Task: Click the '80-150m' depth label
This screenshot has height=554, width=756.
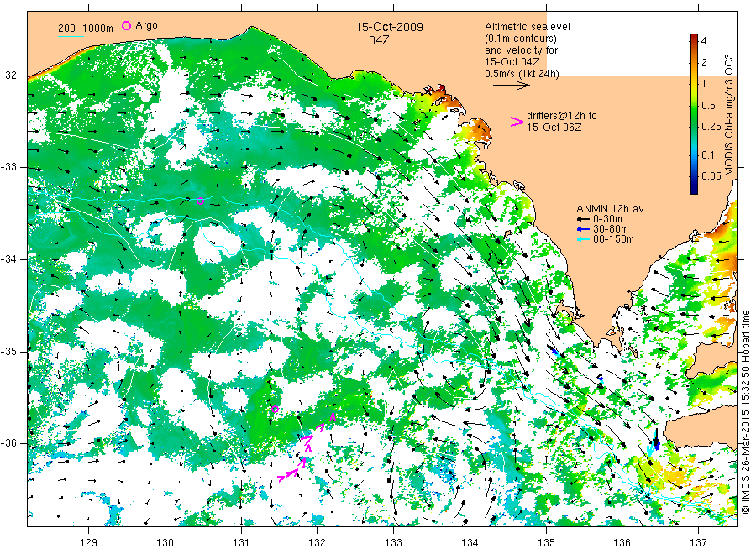Action: pyautogui.click(x=613, y=239)
